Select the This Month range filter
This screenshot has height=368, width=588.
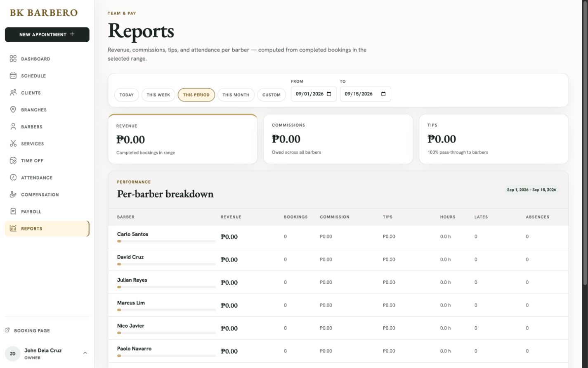pyautogui.click(x=236, y=95)
